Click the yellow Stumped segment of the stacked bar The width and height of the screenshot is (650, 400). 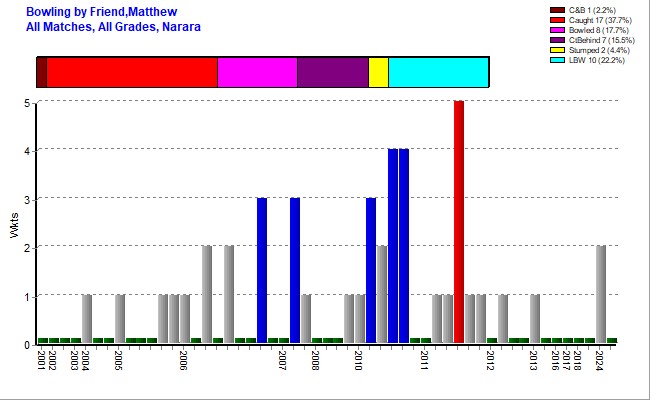tap(378, 72)
